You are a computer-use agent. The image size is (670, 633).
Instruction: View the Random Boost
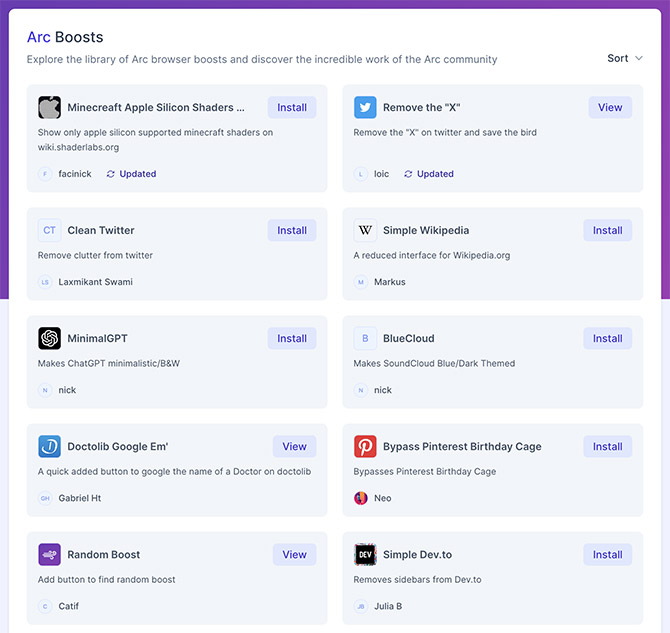294,555
